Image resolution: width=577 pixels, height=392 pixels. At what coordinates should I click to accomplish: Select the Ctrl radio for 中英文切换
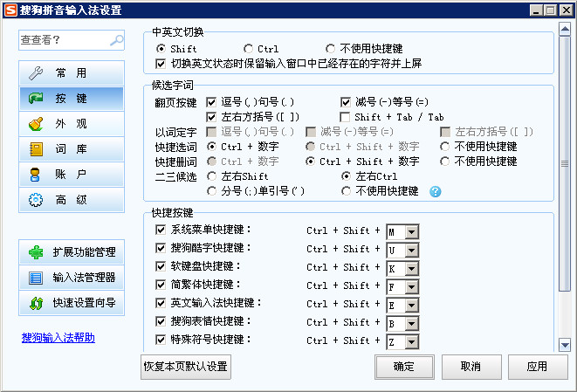point(248,49)
